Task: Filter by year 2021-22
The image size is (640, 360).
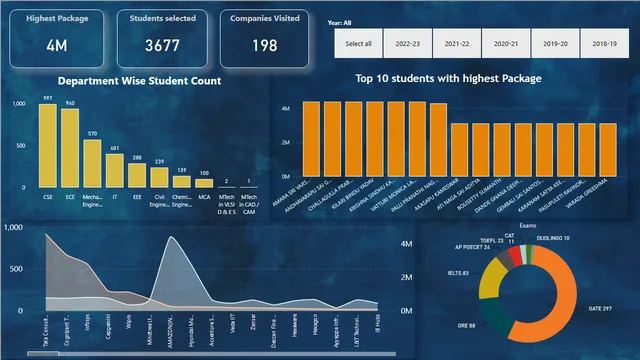Action: [457, 43]
